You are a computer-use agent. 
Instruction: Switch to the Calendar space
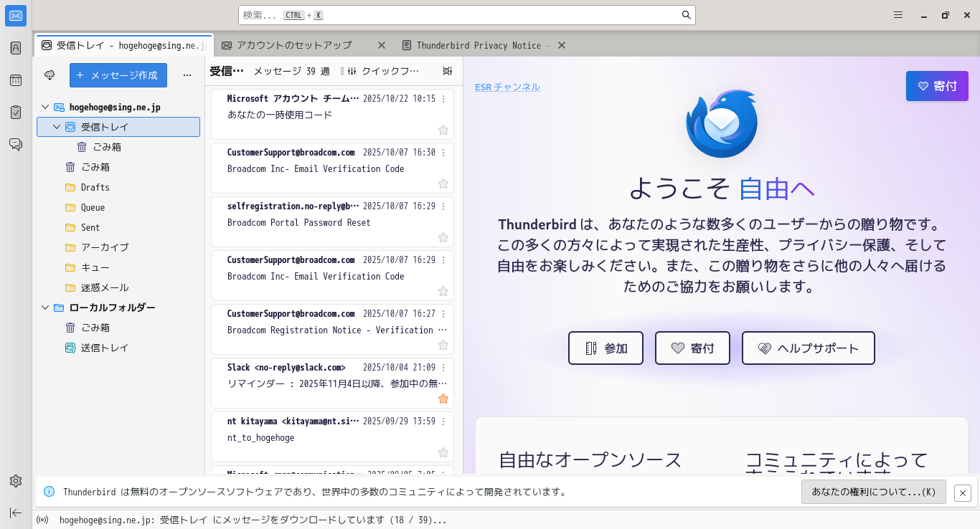tap(16, 80)
